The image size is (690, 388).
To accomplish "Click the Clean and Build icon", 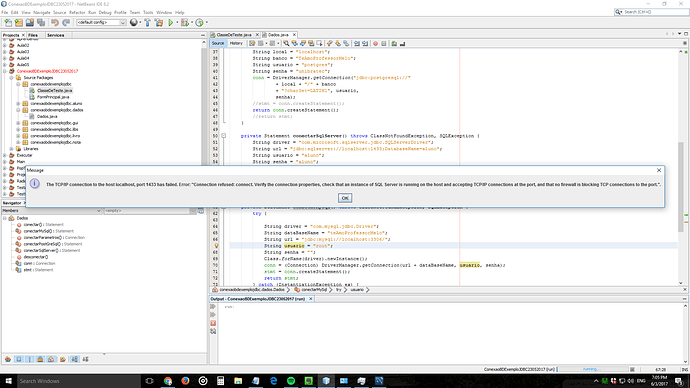I will click(x=159, y=22).
